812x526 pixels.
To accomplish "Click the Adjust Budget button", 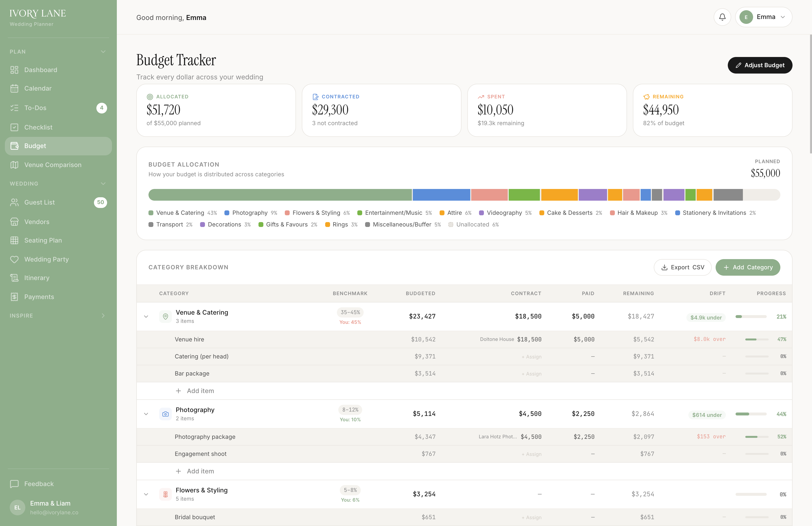I will (760, 65).
